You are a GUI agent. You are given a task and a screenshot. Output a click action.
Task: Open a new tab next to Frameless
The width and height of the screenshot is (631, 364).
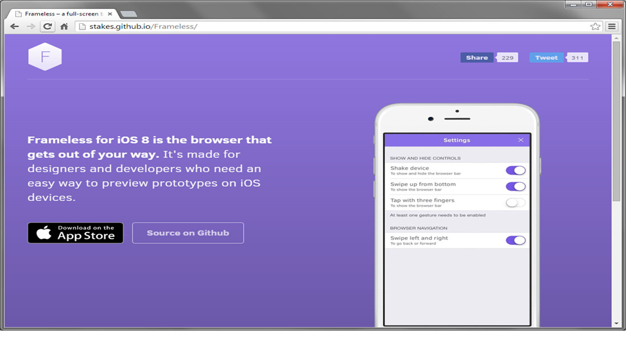[x=129, y=14]
